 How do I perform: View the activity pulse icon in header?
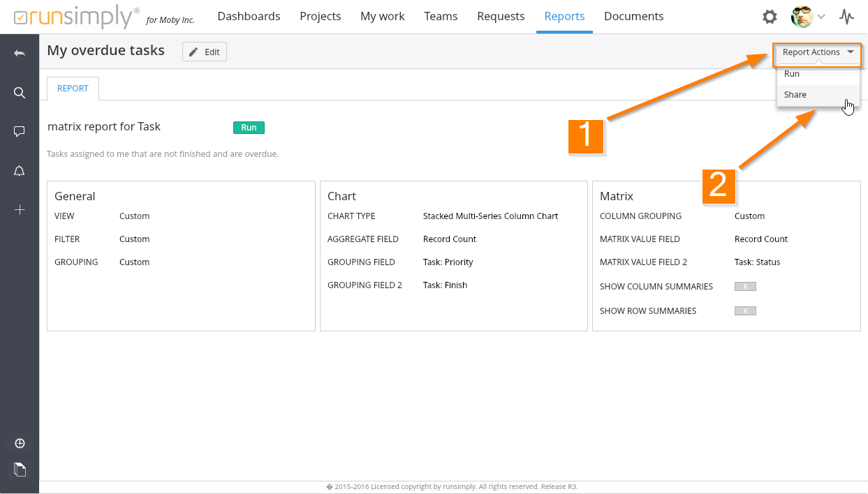pyautogui.click(x=846, y=17)
